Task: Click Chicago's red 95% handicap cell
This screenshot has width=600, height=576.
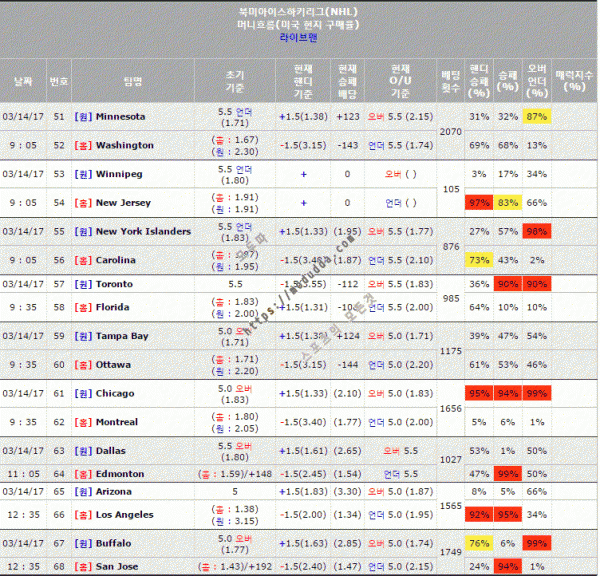Action: pyautogui.click(x=479, y=393)
